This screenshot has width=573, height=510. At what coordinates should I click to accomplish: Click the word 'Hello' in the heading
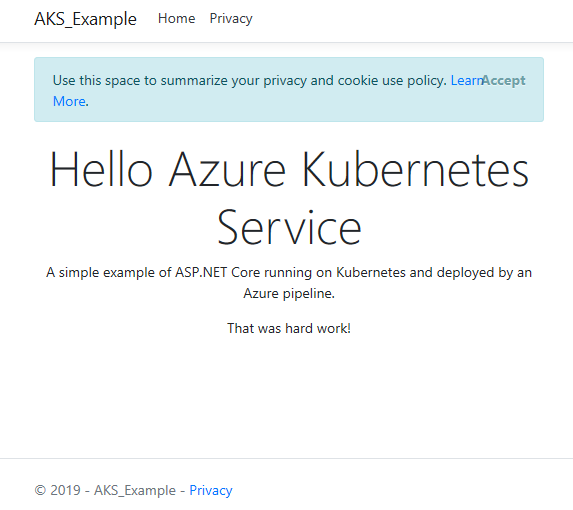coord(101,170)
